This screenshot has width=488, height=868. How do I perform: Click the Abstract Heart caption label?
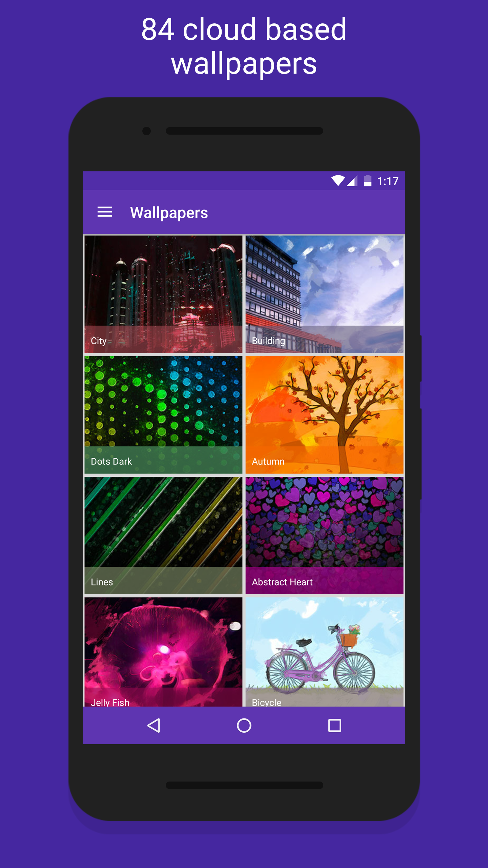click(x=282, y=582)
